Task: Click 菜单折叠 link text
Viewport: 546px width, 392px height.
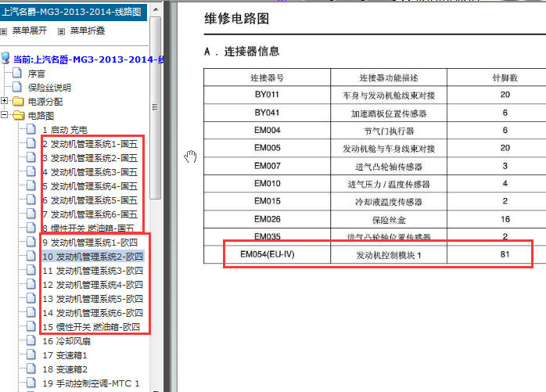Action: click(x=88, y=31)
